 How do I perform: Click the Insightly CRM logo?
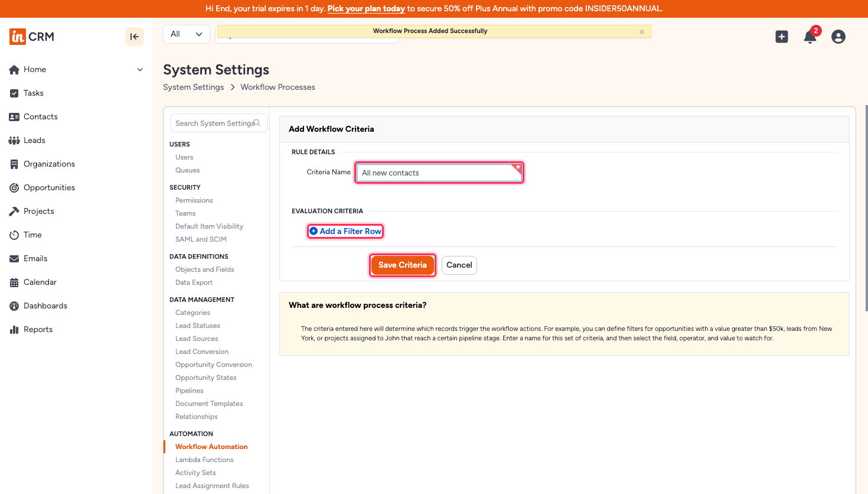pos(32,37)
